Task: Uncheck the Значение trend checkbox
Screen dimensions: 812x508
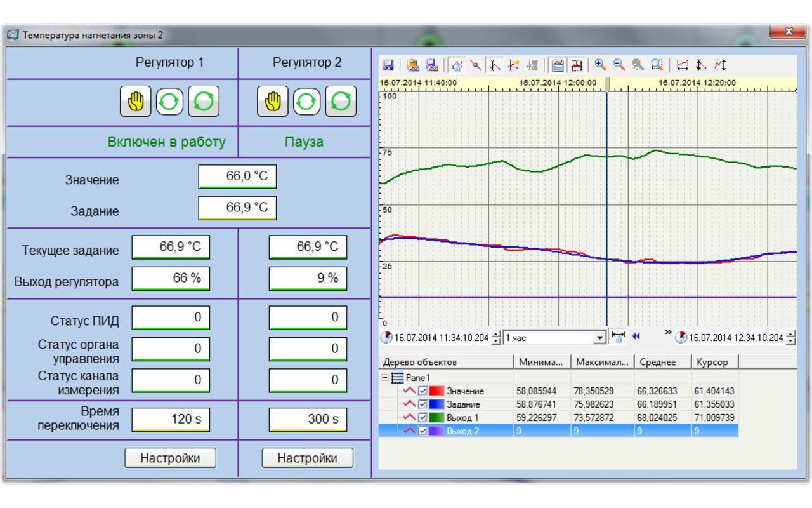Action: tap(423, 391)
